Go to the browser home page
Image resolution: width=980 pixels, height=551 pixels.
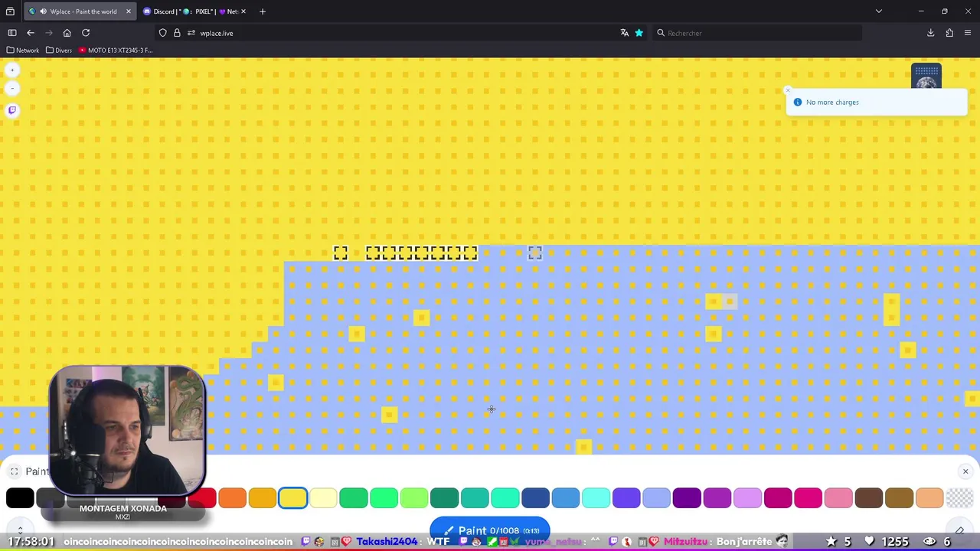click(x=67, y=33)
